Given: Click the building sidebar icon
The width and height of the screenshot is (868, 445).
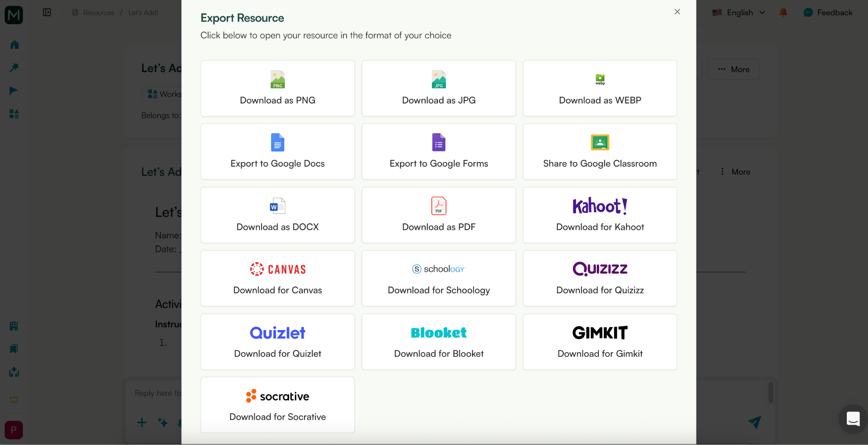Looking at the screenshot, I should 14,326.
